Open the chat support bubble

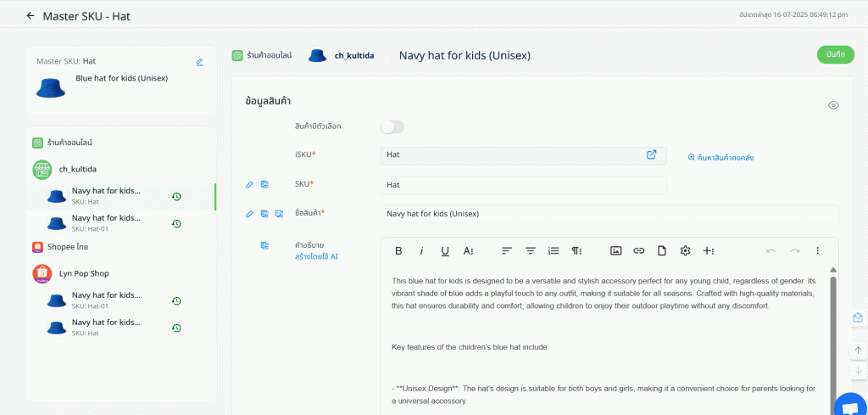pos(850,407)
